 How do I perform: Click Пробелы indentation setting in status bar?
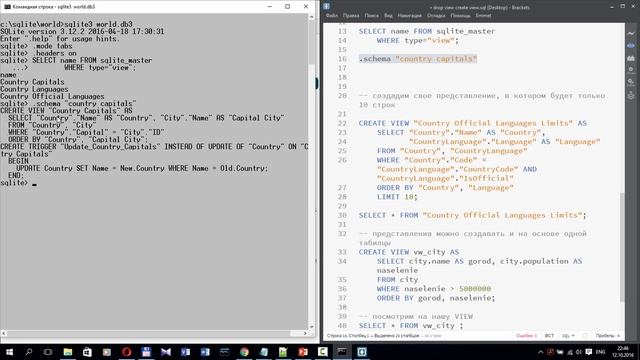pos(607,336)
